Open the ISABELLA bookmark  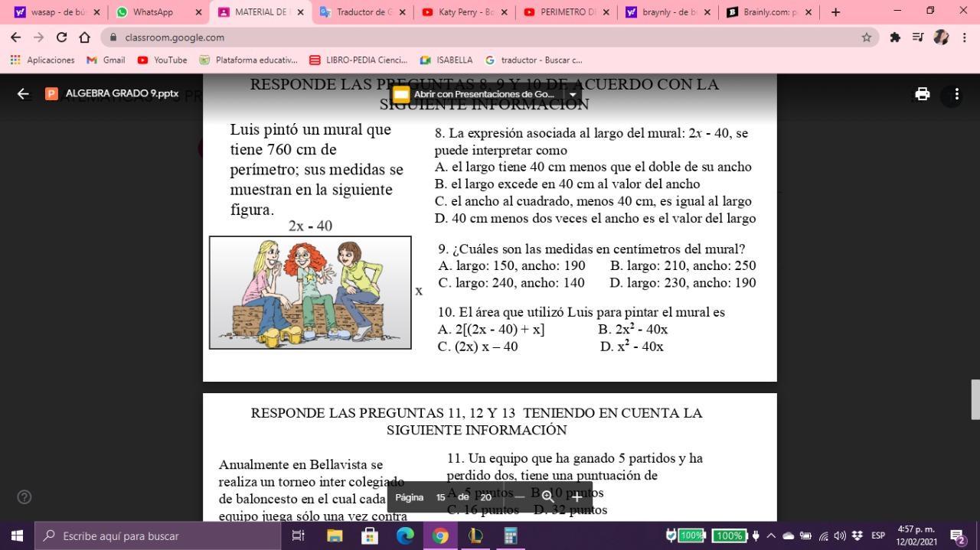(446, 60)
